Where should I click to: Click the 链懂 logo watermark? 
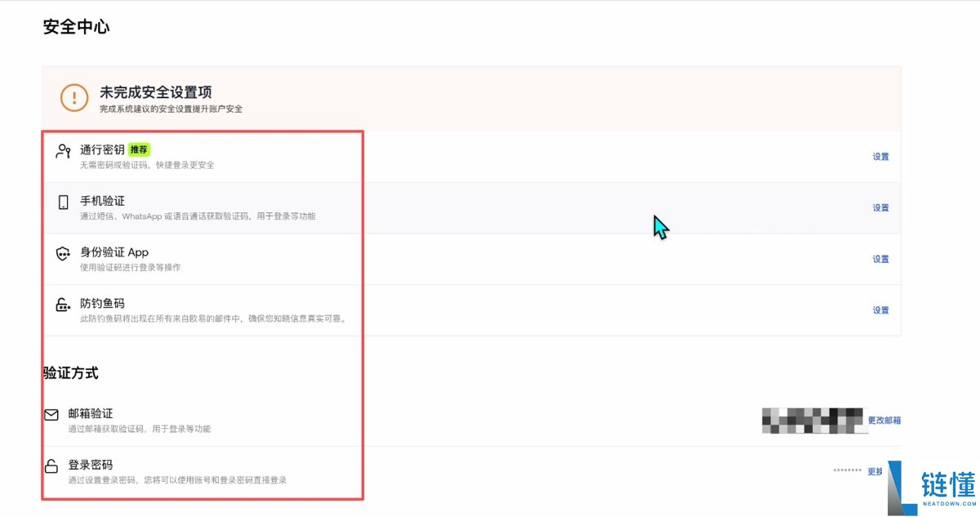[x=931, y=488]
